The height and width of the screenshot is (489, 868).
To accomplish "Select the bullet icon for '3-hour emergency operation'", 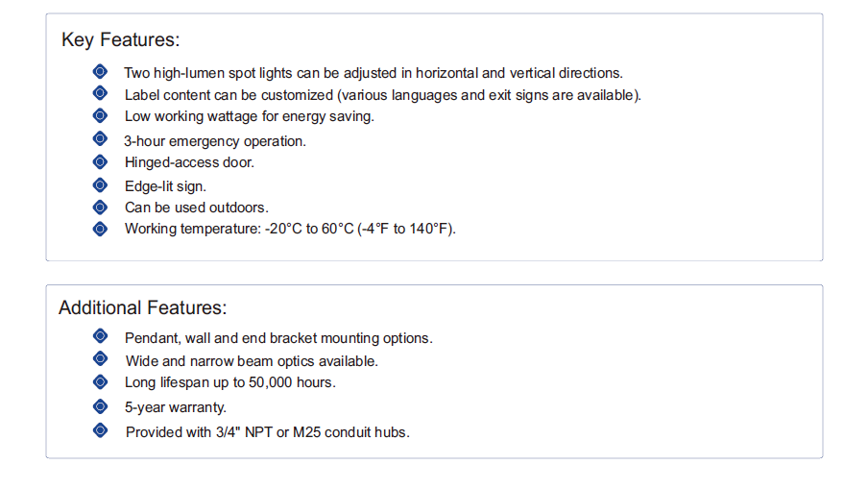I will (100, 138).
